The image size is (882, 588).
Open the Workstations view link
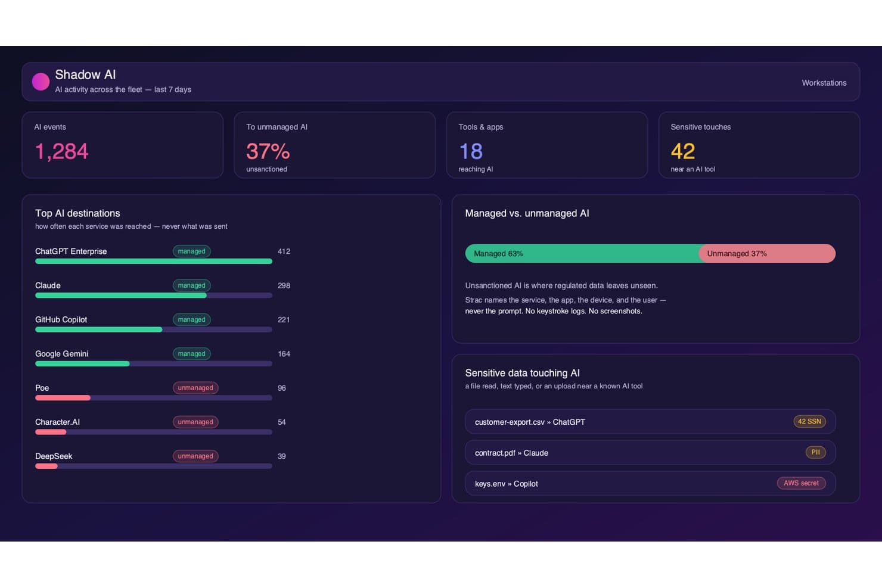824,83
